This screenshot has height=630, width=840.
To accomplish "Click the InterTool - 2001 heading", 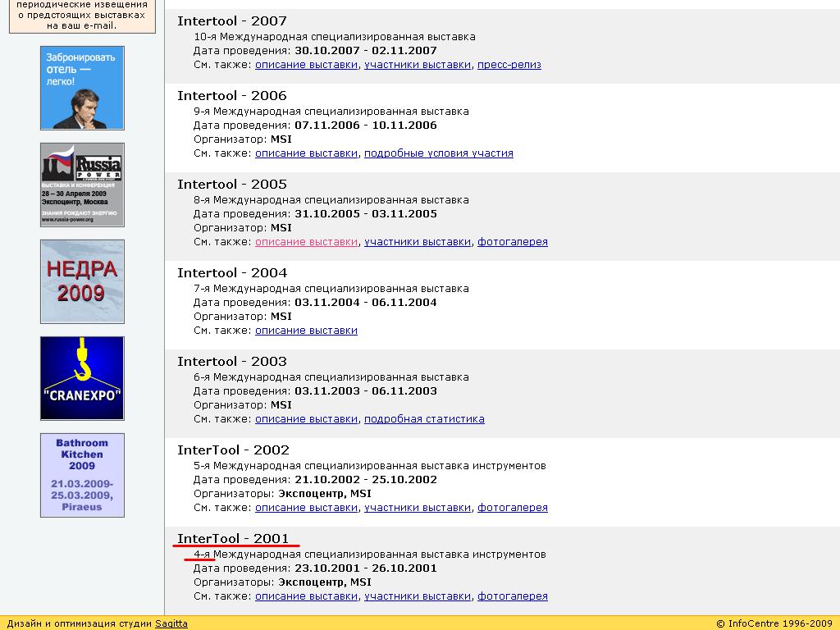I will click(233, 538).
